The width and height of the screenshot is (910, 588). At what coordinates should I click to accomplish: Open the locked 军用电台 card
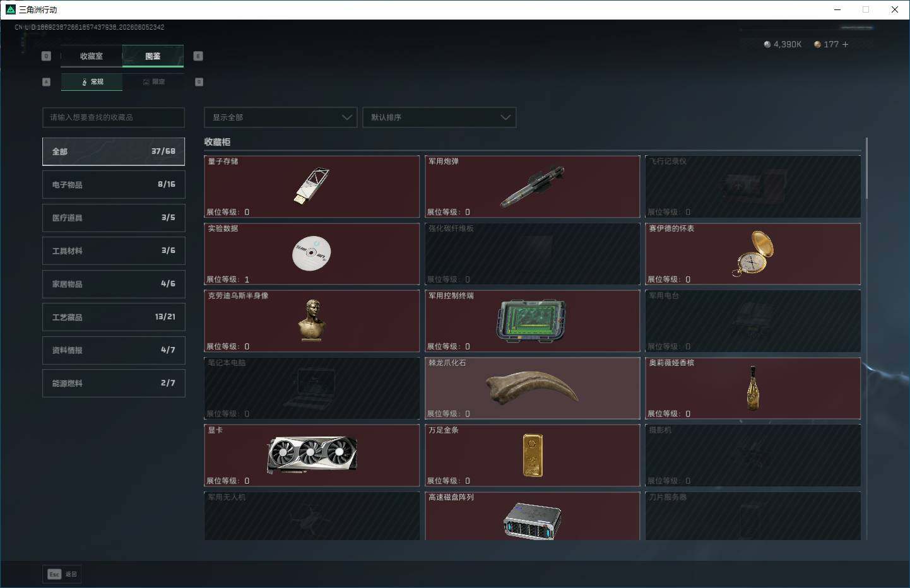[x=753, y=321]
